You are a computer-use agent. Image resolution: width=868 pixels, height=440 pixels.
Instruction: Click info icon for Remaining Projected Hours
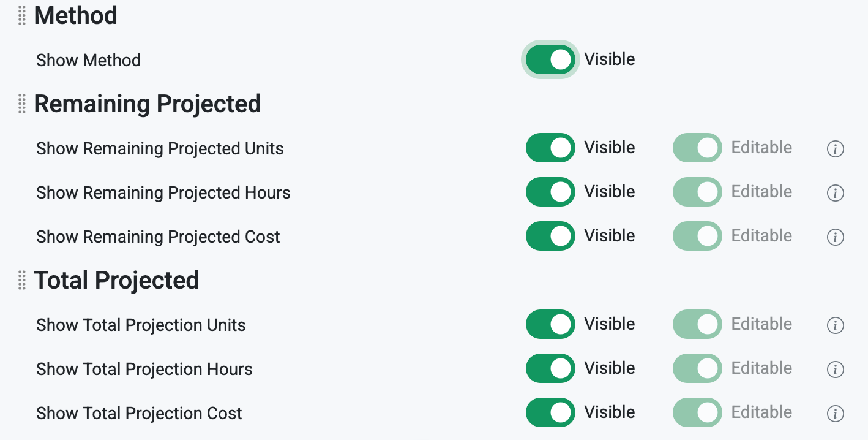coord(836,193)
